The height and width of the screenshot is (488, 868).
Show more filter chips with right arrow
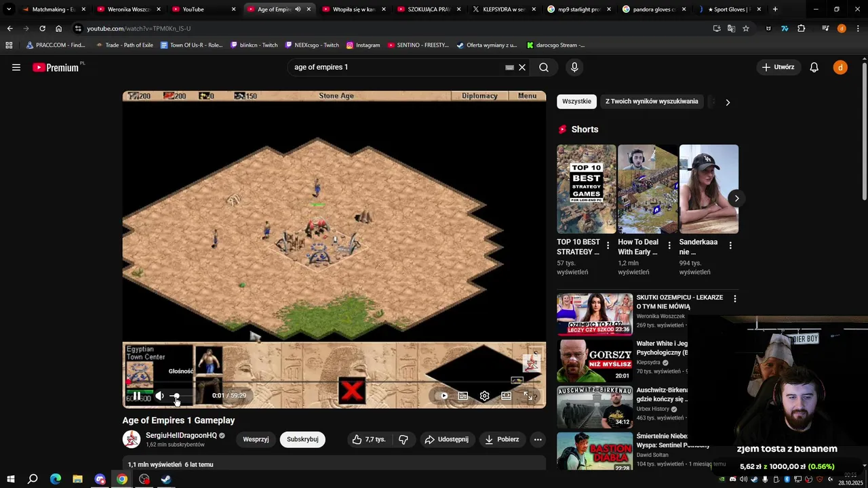[728, 102]
